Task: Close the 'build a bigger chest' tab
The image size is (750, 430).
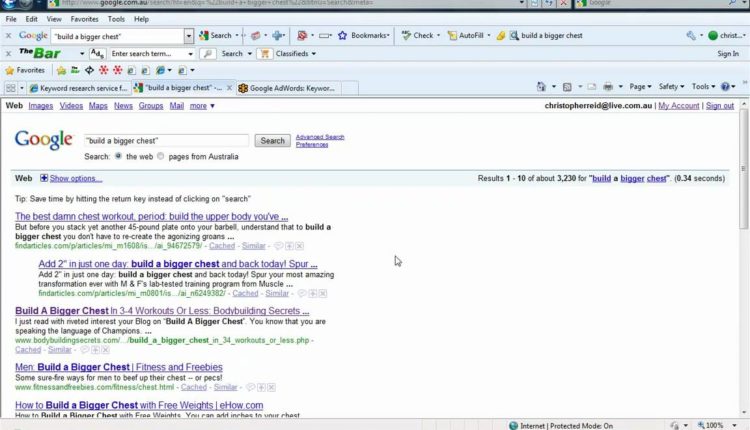Action: (x=229, y=88)
